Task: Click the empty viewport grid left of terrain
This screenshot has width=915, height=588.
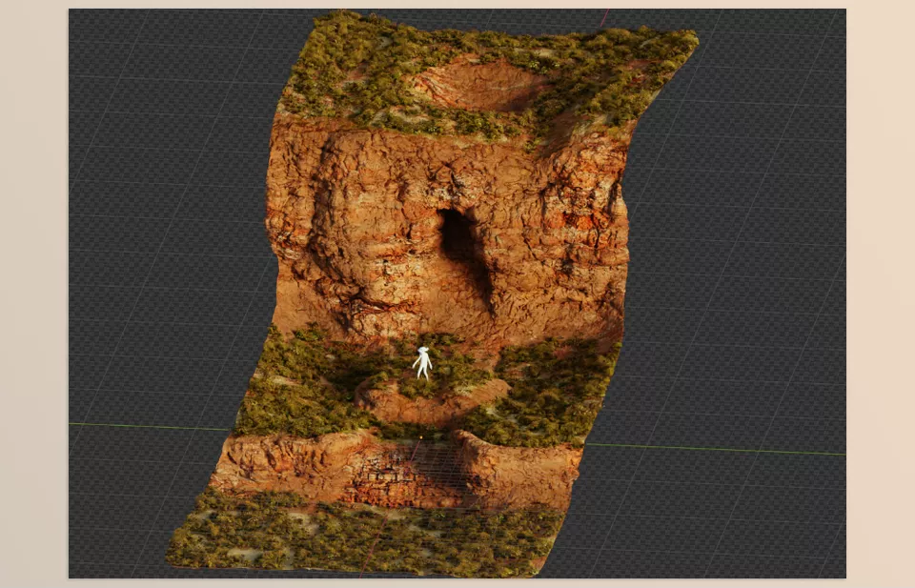Action: pyautogui.click(x=152, y=238)
